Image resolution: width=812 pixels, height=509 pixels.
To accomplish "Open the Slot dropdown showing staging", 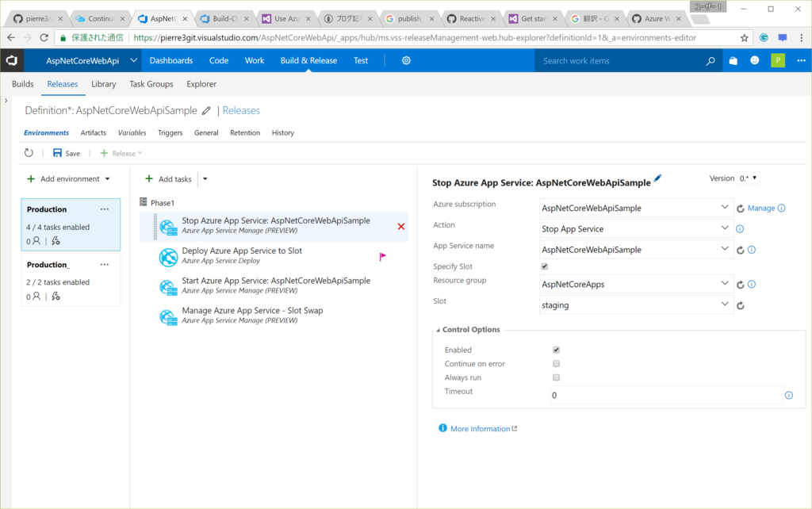I will pyautogui.click(x=636, y=304).
